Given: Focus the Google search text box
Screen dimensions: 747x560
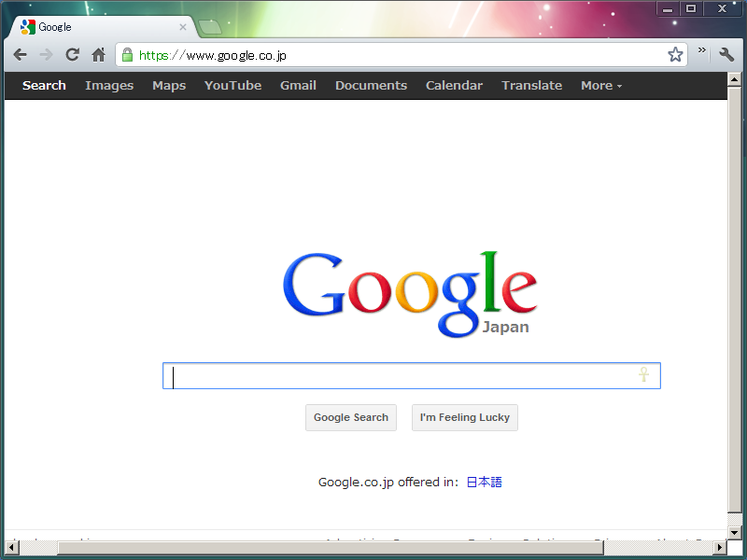Looking at the screenshot, I should [x=412, y=376].
